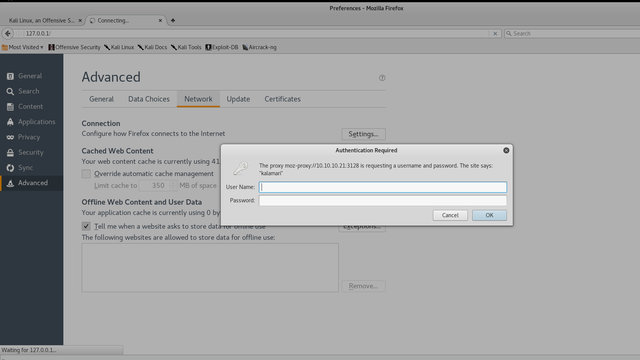Select General in preferences sidebar
Image resolution: width=640 pixels, height=360 pixels.
(x=31, y=76)
